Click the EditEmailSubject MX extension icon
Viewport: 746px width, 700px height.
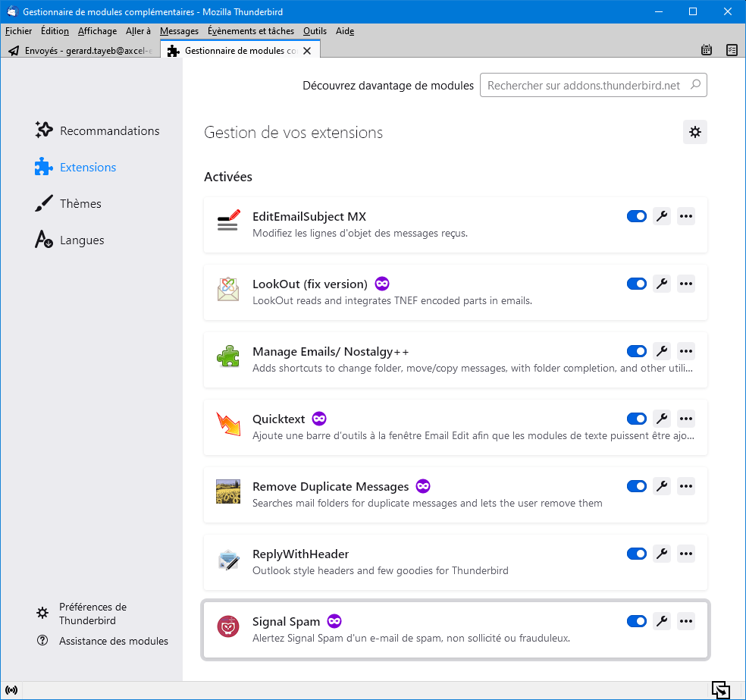228,221
